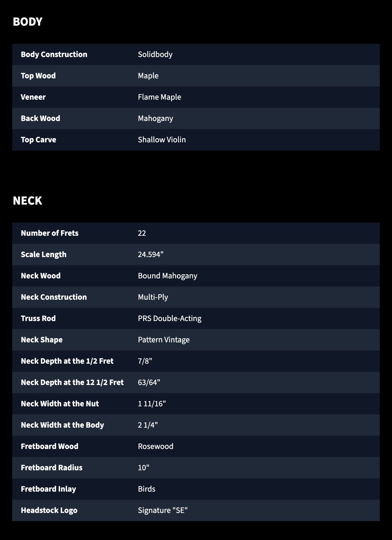Select the Body Construction label

coord(54,54)
